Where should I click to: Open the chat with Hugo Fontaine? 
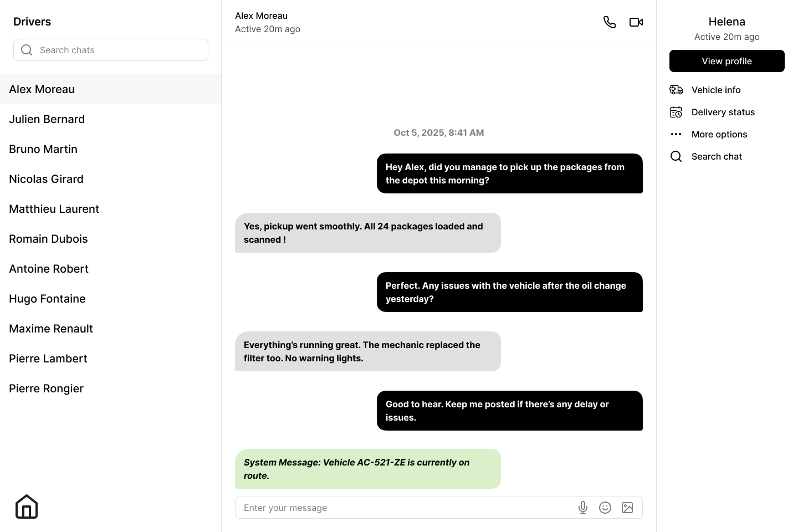coord(47,299)
